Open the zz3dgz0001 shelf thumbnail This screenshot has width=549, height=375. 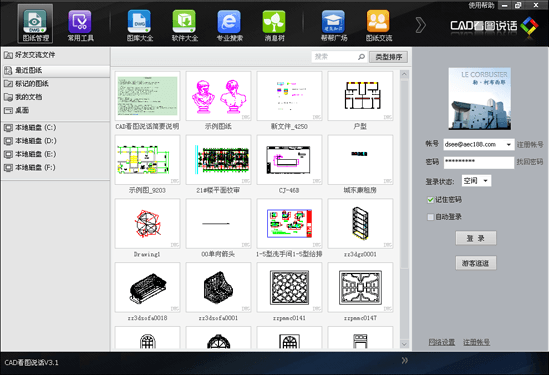pos(360,223)
